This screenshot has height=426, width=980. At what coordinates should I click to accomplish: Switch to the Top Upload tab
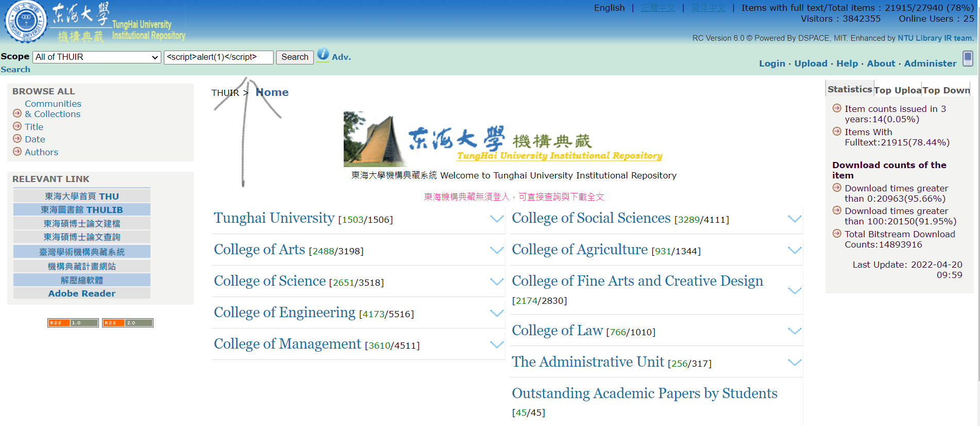(x=898, y=90)
